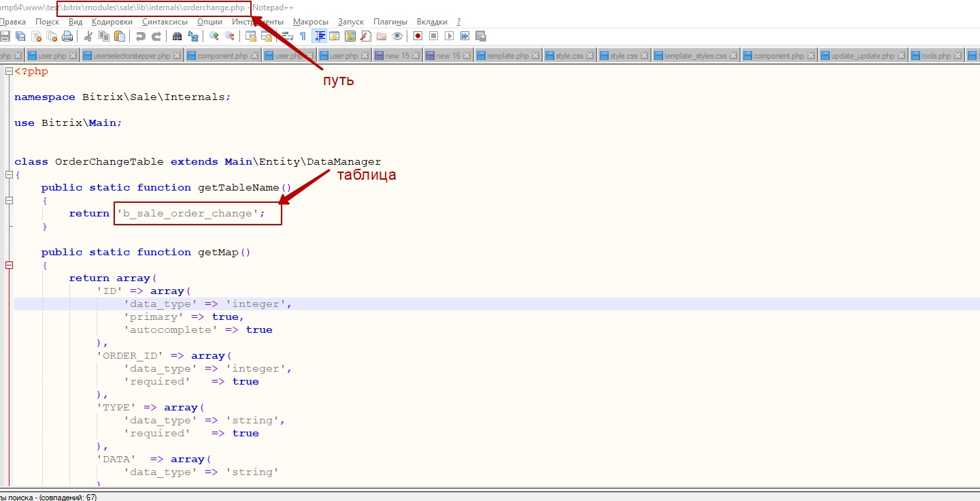The width and height of the screenshot is (980, 501).
Task: Collapse the getMap function fold marker
Action: [x=9, y=265]
